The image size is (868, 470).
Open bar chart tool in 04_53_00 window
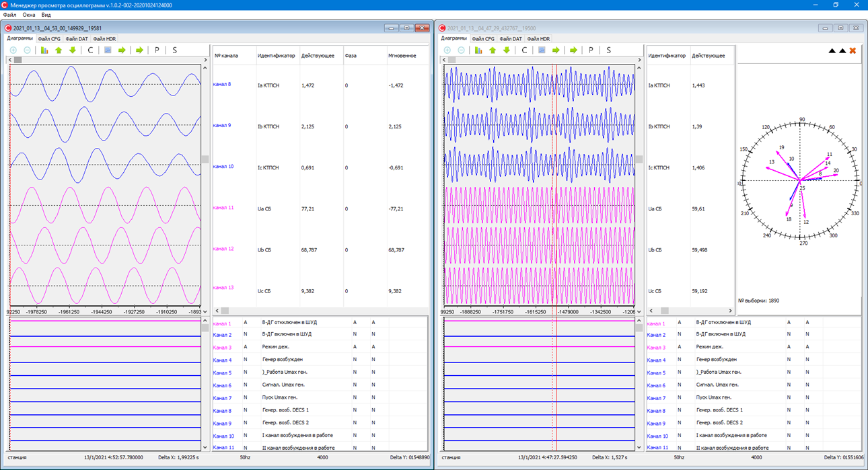[44, 50]
